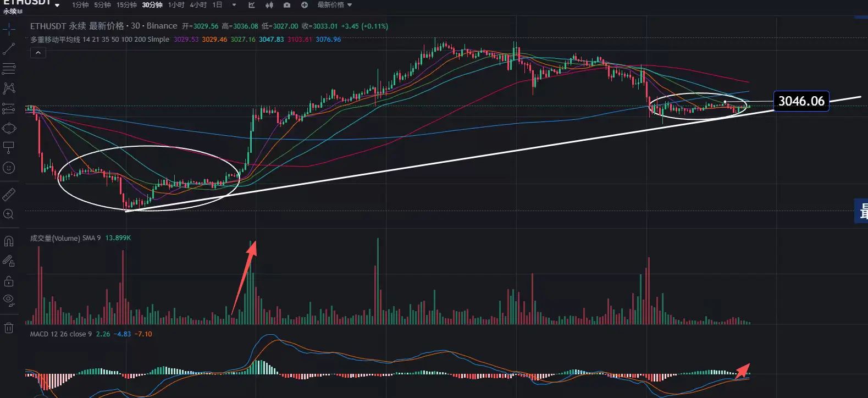Take a chart snapshot with camera icon

click(287, 5)
